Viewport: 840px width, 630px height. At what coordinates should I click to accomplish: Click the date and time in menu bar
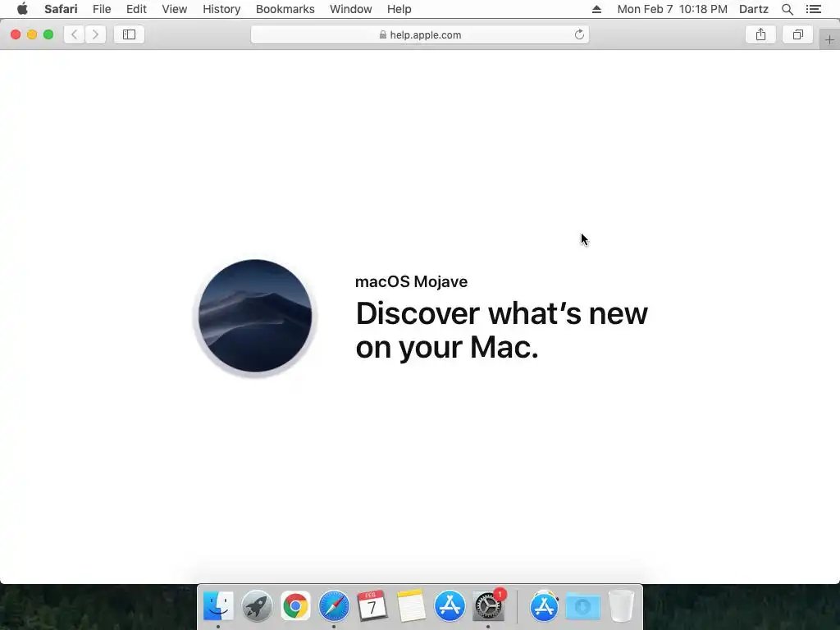[673, 9]
